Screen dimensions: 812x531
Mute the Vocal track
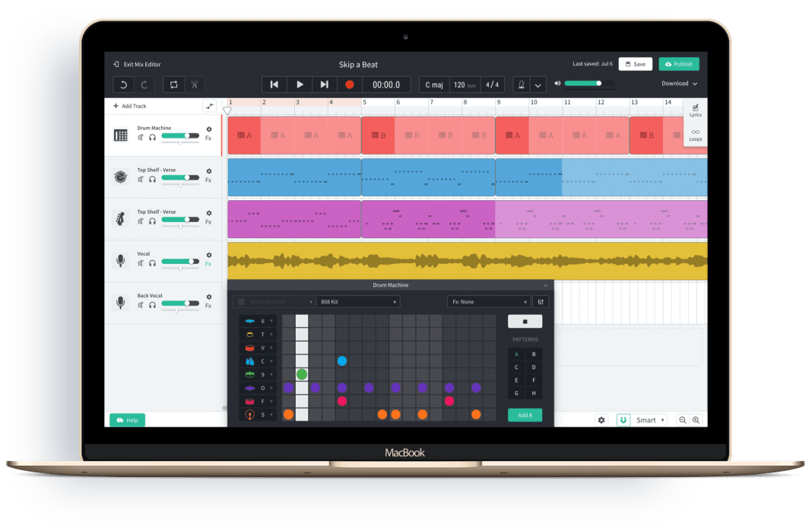click(x=141, y=263)
